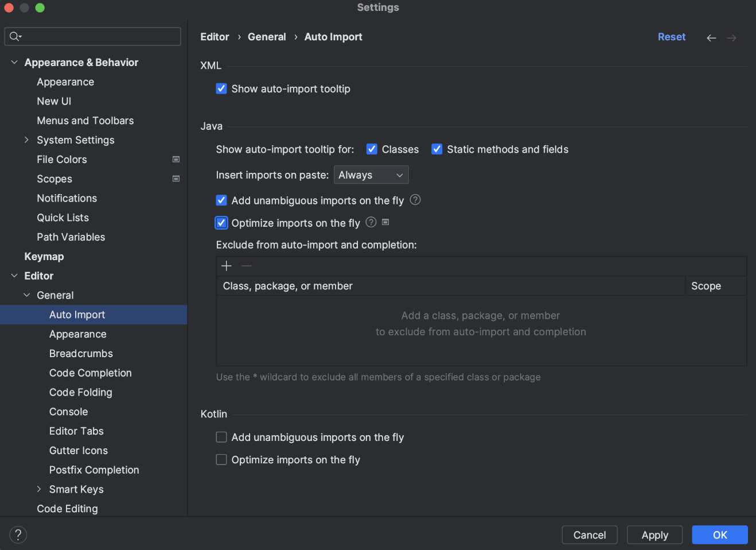Expand the Smart Keys tree node
This screenshot has height=550, width=756.
tap(39, 489)
